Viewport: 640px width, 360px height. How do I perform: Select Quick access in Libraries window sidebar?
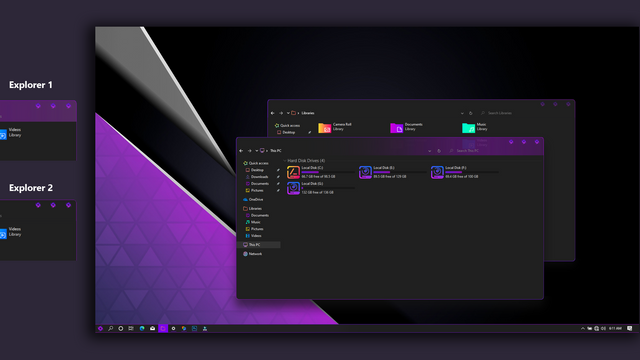click(287, 126)
